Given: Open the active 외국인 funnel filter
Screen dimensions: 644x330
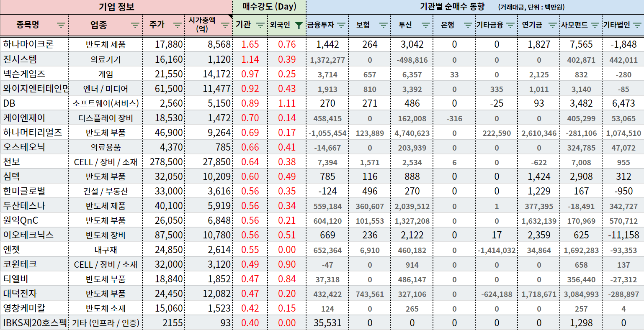Looking at the screenshot, I should click(298, 25).
